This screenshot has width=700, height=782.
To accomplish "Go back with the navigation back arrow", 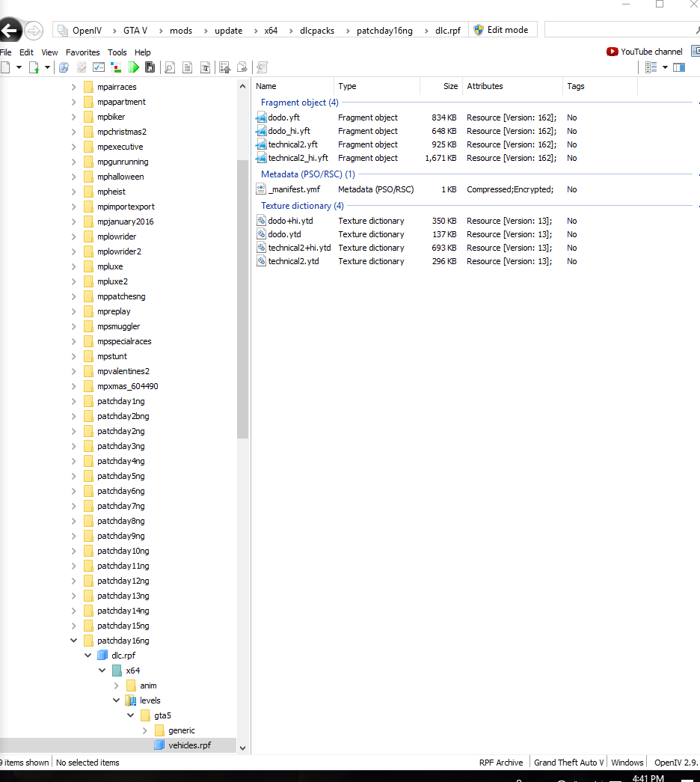I will point(10,31).
